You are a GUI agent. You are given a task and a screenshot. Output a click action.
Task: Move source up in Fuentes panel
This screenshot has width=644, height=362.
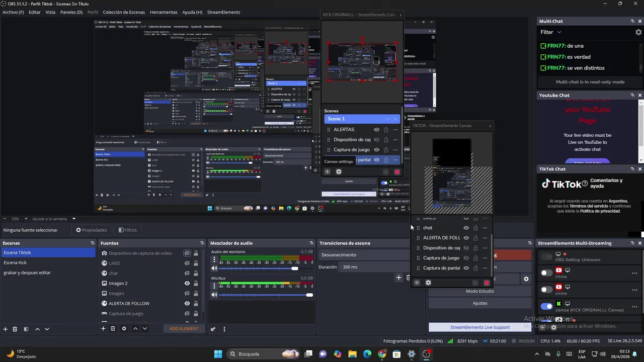click(135, 329)
